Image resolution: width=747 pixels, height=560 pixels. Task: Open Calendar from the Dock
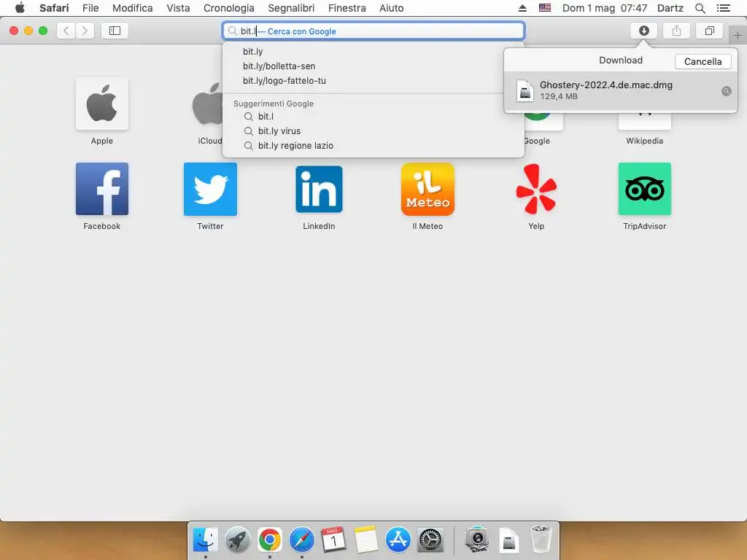(x=334, y=540)
